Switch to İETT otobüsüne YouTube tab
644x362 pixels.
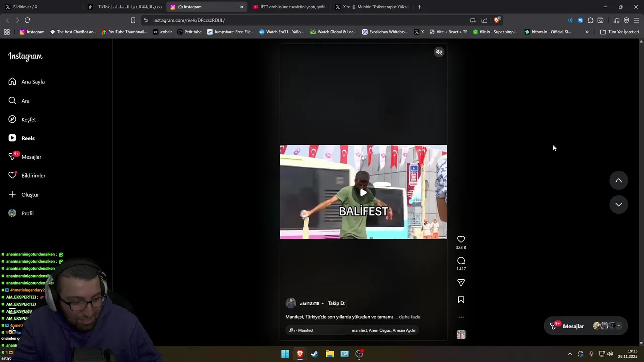coord(289,7)
